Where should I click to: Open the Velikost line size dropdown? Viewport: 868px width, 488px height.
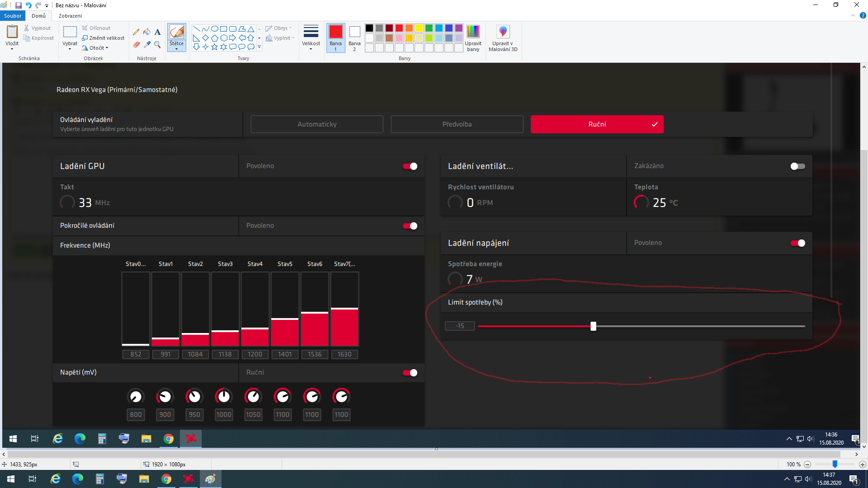(311, 38)
